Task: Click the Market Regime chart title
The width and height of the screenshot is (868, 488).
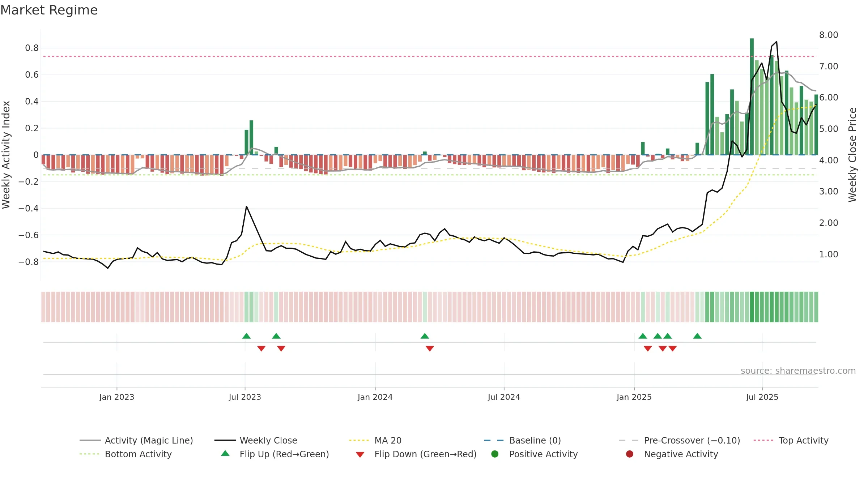Action: (x=49, y=10)
